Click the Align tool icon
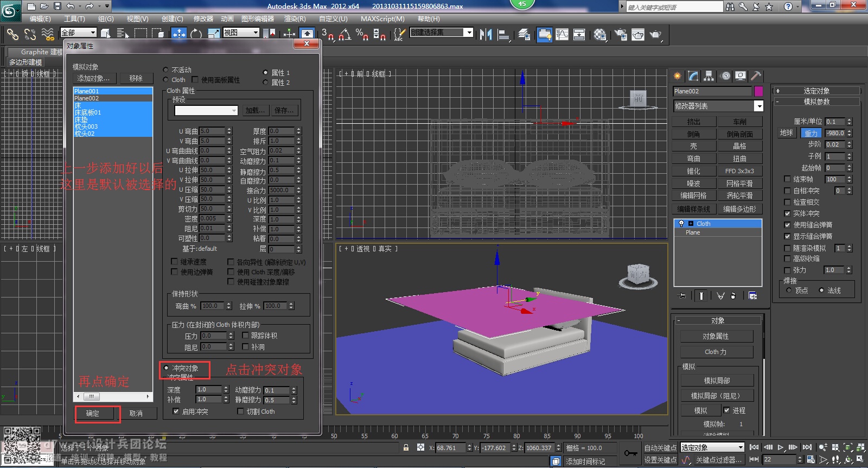868x468 pixels. (x=504, y=34)
